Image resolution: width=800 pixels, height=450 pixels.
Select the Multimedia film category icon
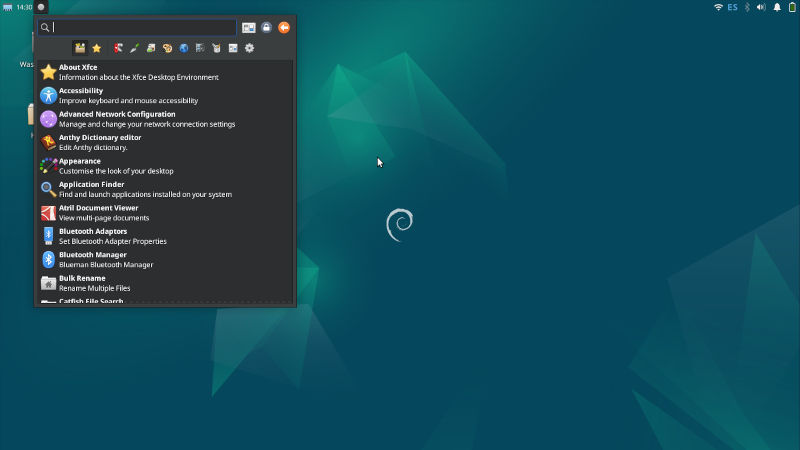click(200, 48)
